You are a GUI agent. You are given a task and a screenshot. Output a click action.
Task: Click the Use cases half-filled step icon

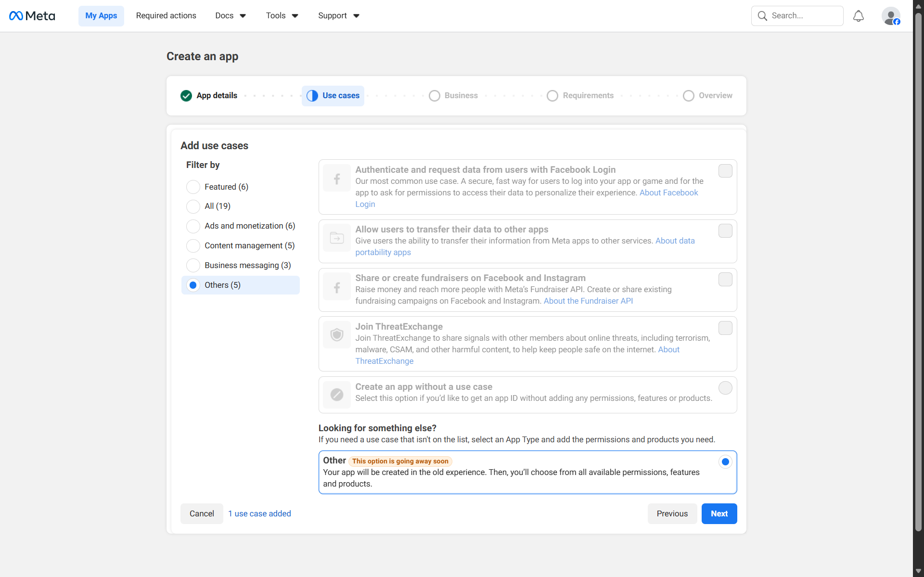(312, 96)
